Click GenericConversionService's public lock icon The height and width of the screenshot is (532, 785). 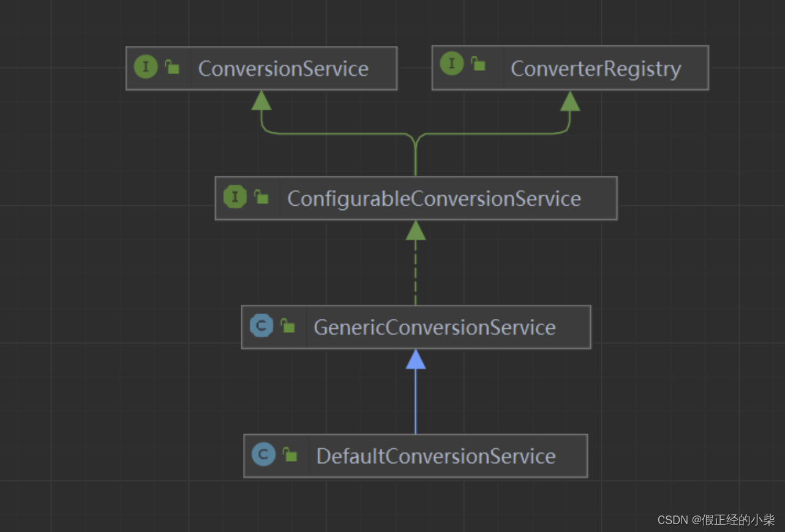click(288, 326)
